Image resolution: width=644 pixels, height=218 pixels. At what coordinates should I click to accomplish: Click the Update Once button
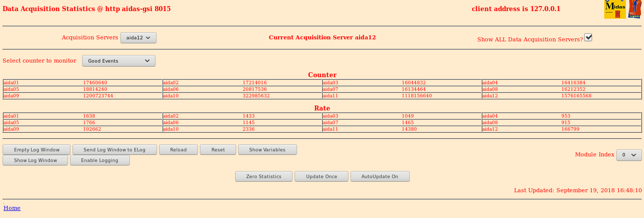[322, 177]
